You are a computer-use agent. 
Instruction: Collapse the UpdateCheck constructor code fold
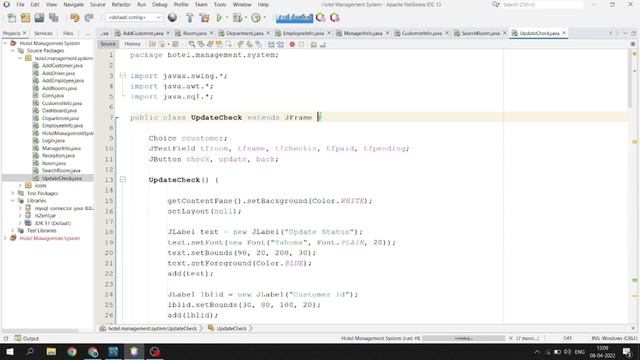pos(122,180)
